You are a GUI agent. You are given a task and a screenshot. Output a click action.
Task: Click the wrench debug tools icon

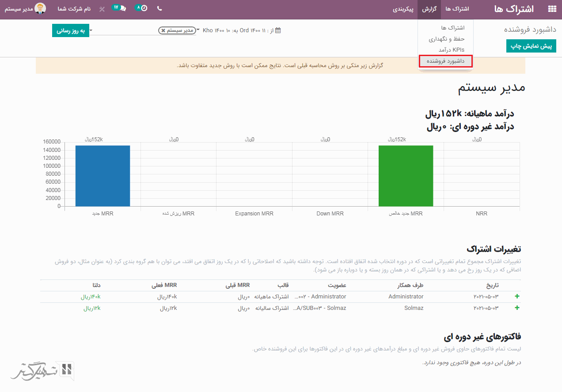pos(102,9)
